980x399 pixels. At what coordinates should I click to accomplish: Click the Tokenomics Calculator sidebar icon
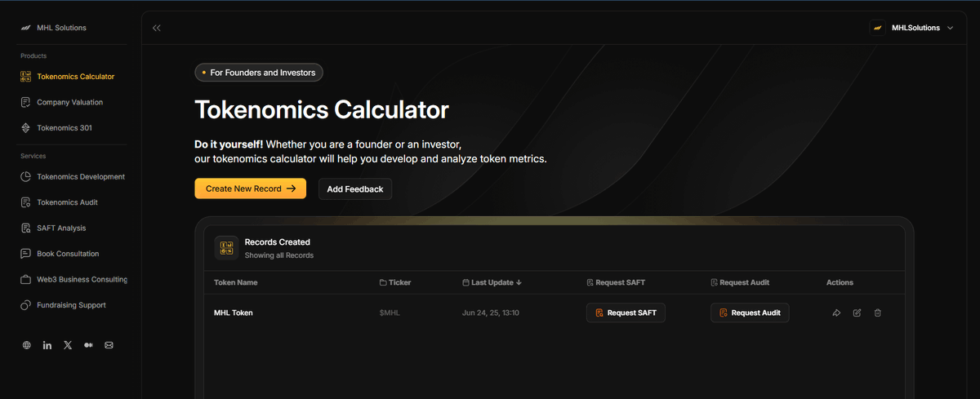26,77
